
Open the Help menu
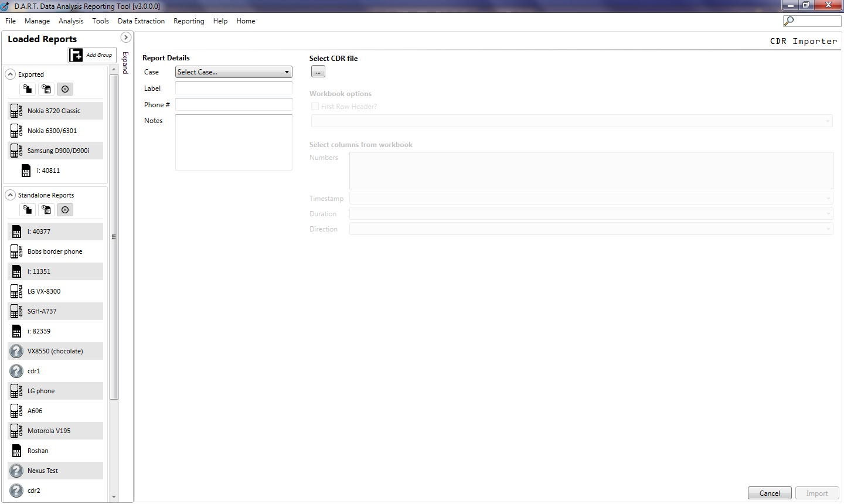[x=220, y=21]
